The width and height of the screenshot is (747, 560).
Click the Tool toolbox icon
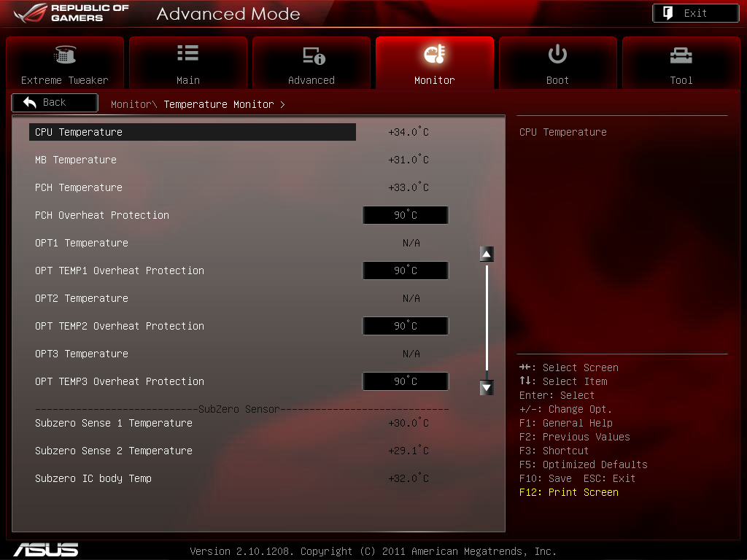pyautogui.click(x=681, y=55)
